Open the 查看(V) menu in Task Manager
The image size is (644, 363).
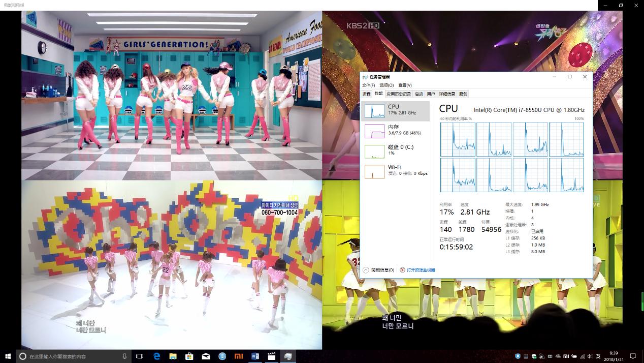pos(405,85)
